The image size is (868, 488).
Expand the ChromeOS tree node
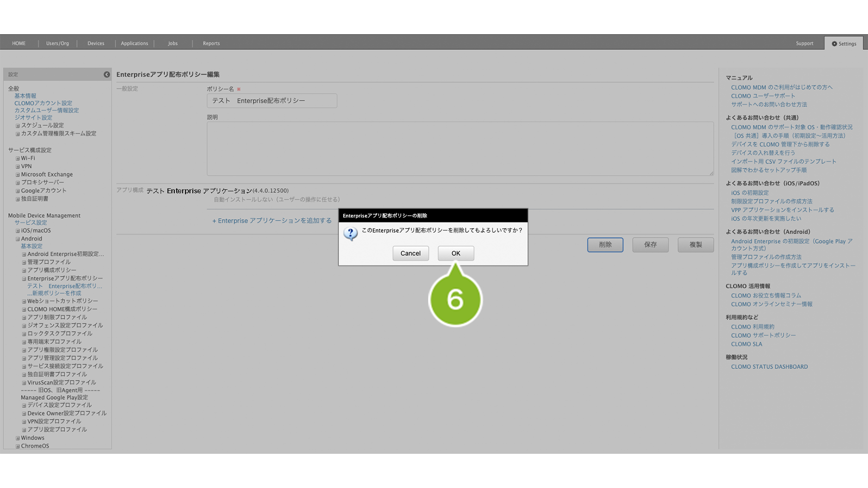(x=18, y=446)
